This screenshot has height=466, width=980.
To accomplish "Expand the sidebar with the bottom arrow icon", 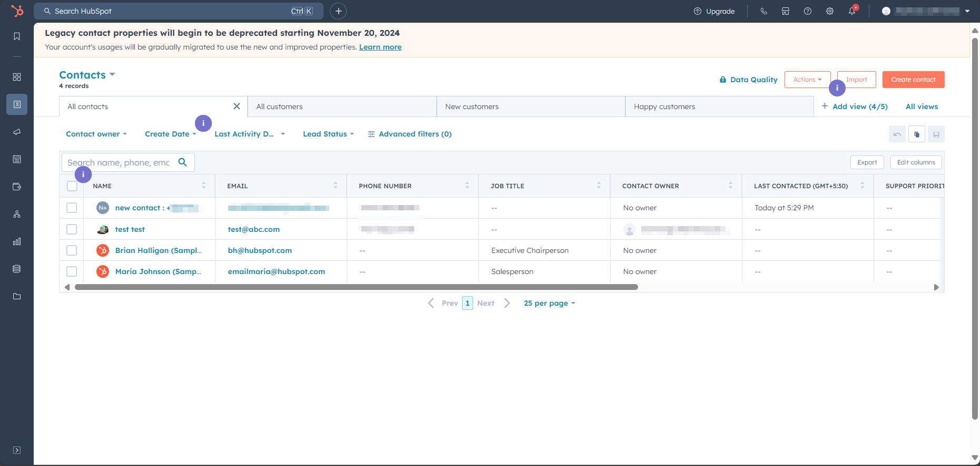I will click(17, 450).
